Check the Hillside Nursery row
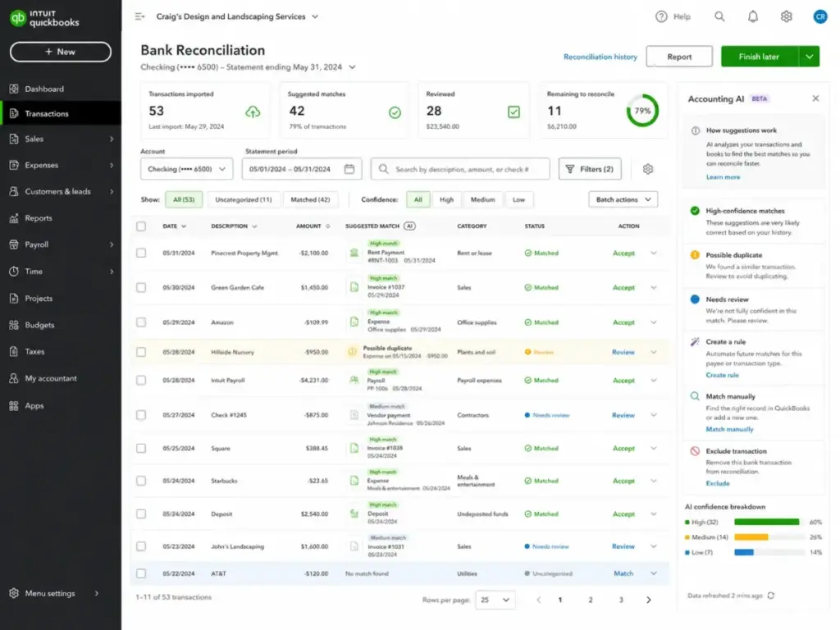Image resolution: width=840 pixels, height=630 pixels. tap(141, 352)
